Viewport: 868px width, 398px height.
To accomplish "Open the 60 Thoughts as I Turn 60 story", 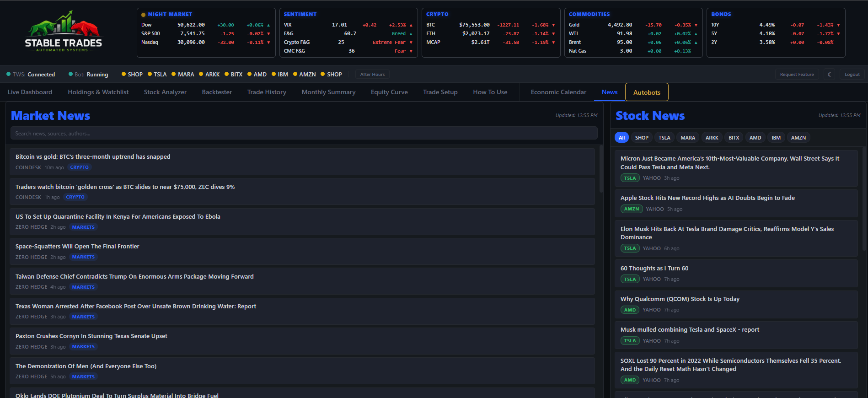I will click(x=736, y=273).
